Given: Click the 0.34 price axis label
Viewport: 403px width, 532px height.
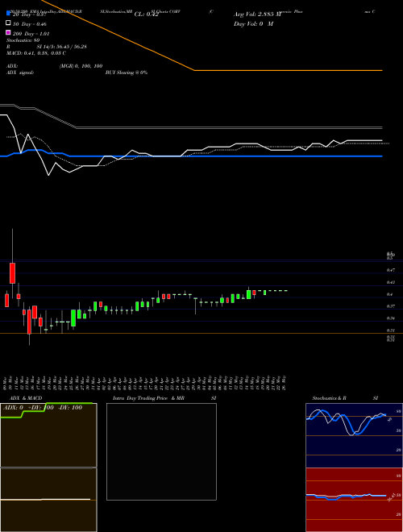Looking at the screenshot, I should pyautogui.click(x=390, y=318).
